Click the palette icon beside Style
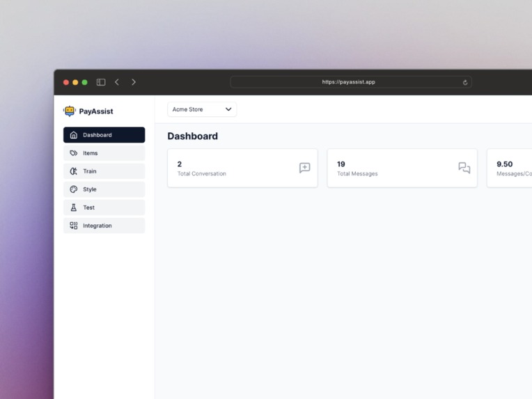The image size is (532, 399). coord(74,189)
